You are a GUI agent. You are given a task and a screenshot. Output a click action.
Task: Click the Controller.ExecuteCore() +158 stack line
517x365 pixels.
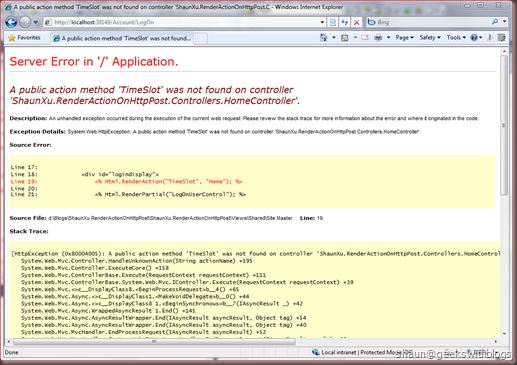(95, 268)
